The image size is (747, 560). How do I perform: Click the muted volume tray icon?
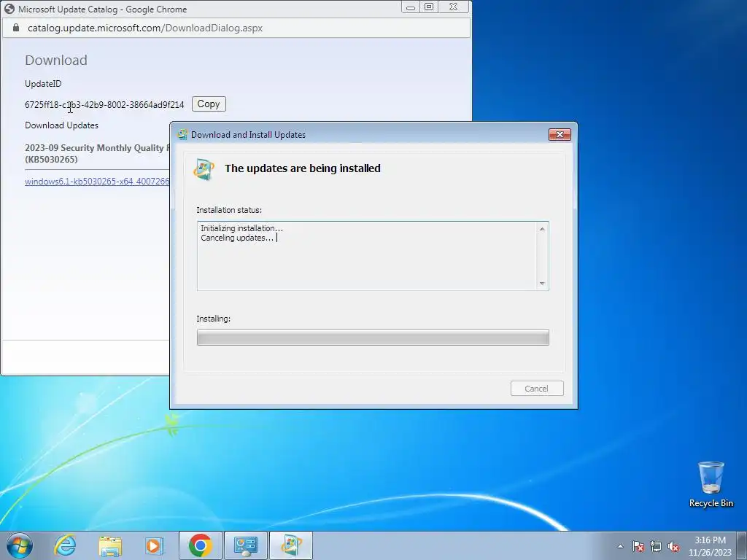(x=673, y=546)
